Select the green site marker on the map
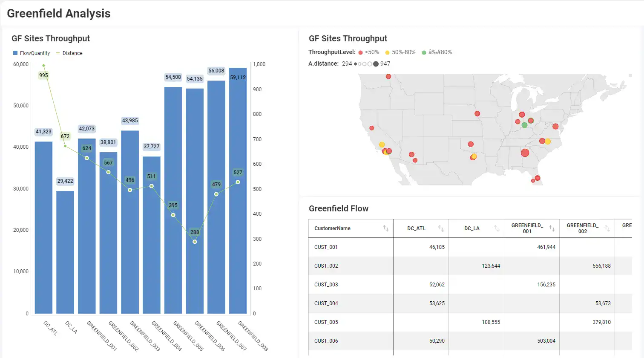The height and width of the screenshot is (358, 644). tap(524, 125)
